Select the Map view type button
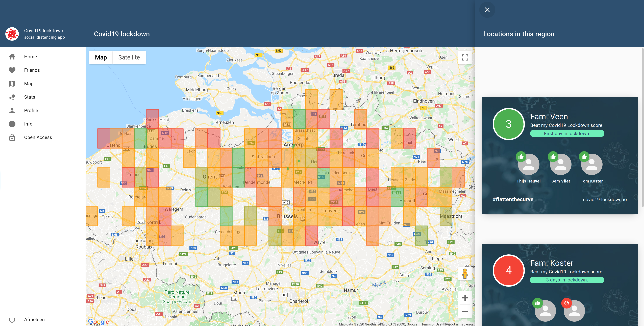The height and width of the screenshot is (326, 644). point(101,58)
